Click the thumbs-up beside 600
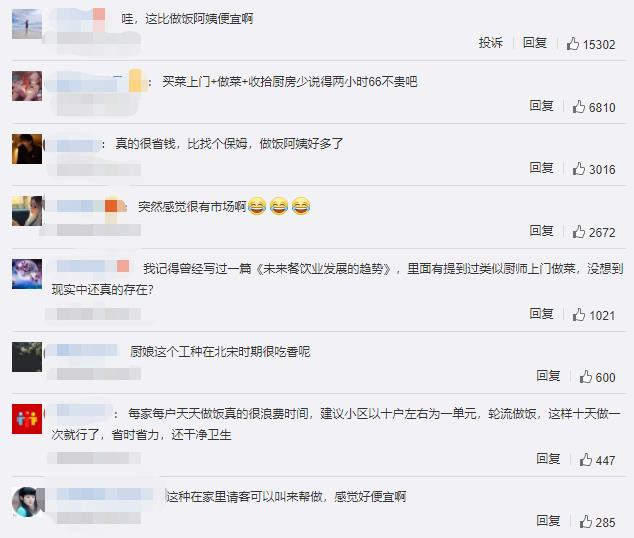 tap(585, 377)
